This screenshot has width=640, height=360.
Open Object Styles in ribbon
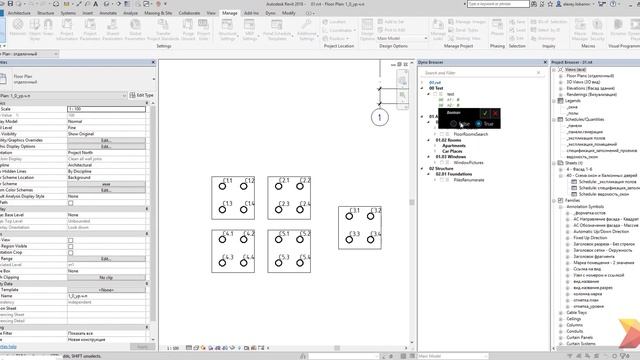pyautogui.click(x=35, y=29)
